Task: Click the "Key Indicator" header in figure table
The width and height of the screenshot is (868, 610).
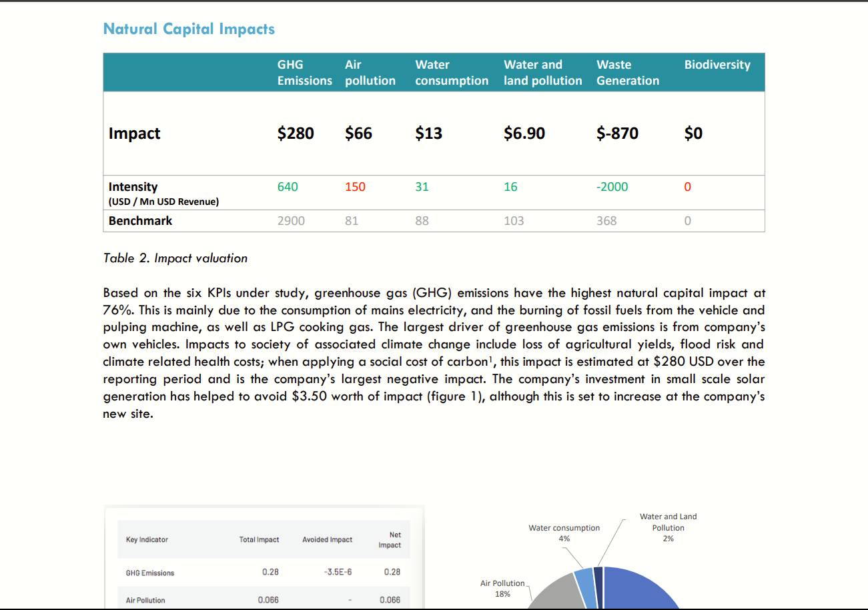Action: 147,540
